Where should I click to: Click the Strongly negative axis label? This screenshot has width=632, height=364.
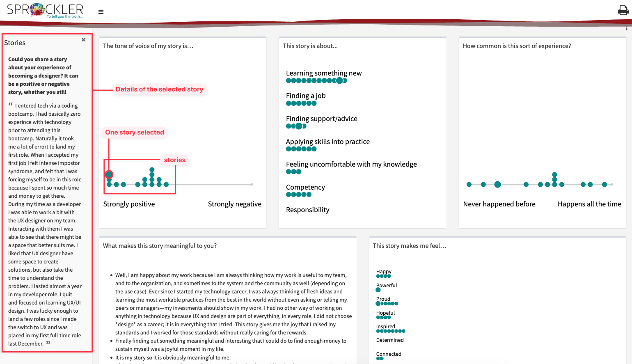click(x=235, y=204)
